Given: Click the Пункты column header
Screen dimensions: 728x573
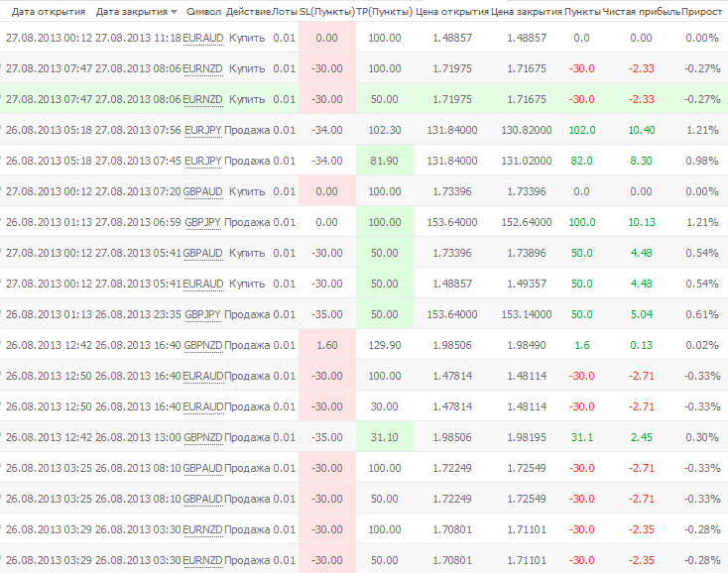Looking at the screenshot, I should click(x=582, y=12).
